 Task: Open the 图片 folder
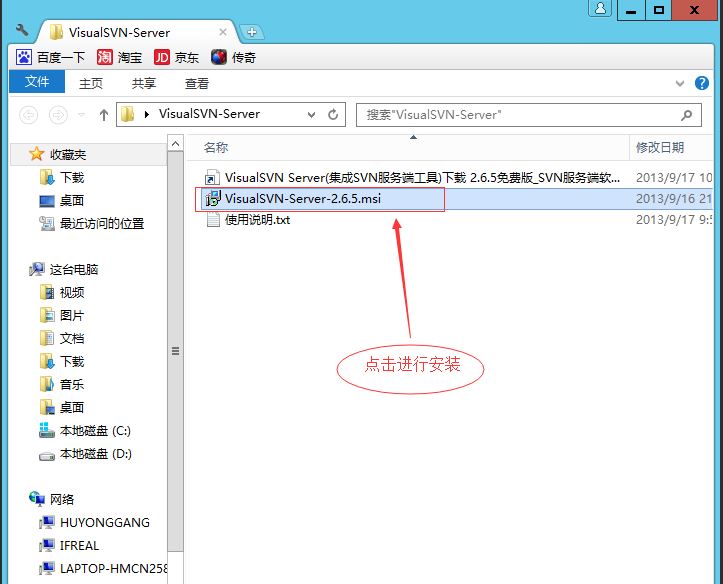pos(72,316)
